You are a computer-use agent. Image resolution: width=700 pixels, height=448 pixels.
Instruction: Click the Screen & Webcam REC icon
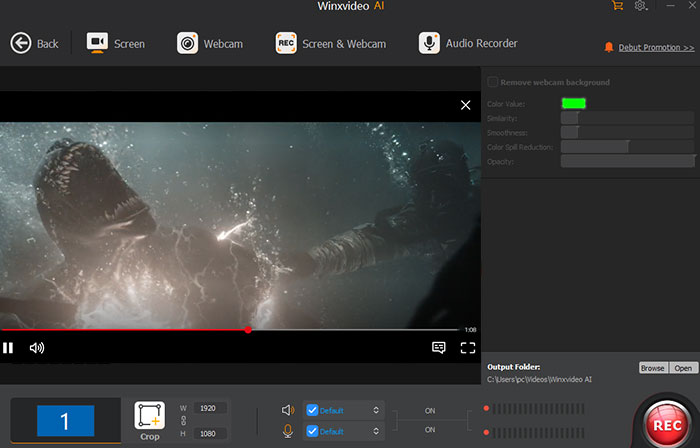tap(286, 43)
